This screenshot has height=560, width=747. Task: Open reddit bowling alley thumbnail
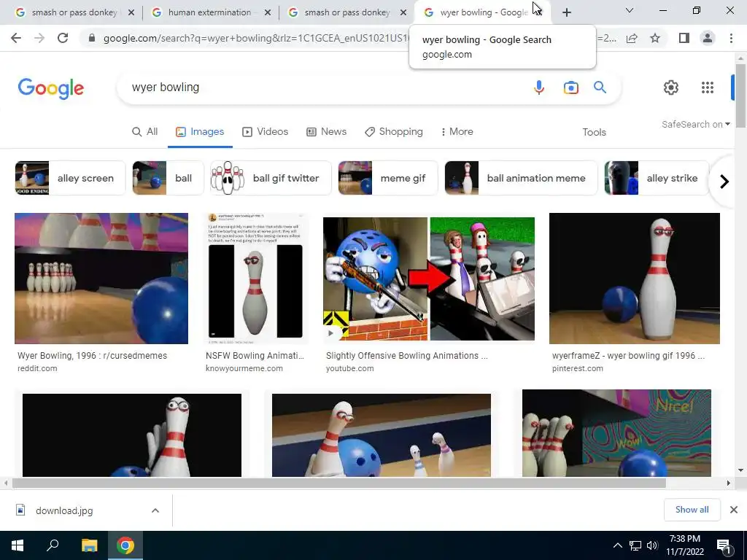pos(101,278)
